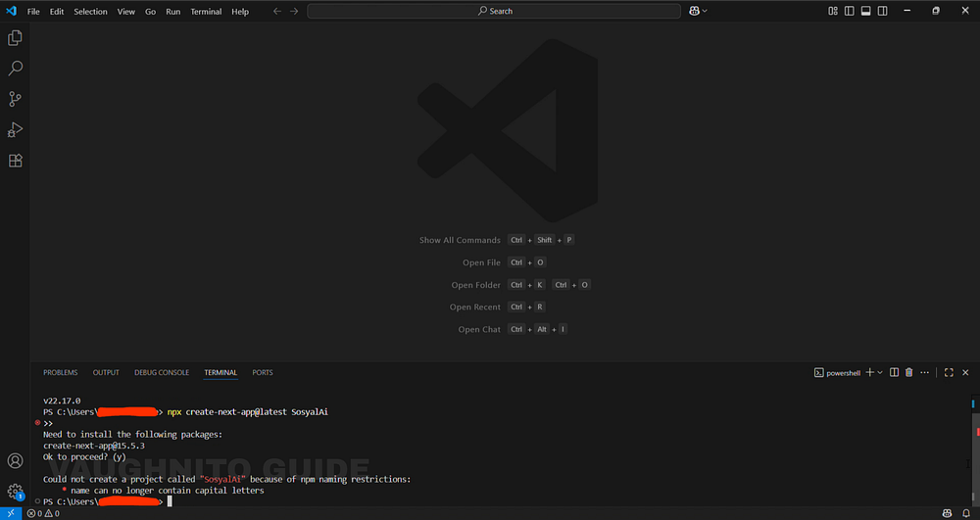Open the Terminal menu

point(206,11)
